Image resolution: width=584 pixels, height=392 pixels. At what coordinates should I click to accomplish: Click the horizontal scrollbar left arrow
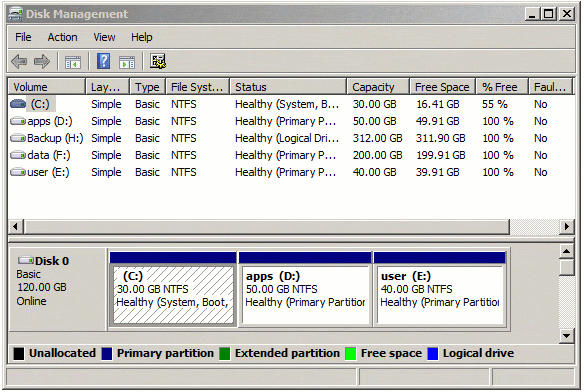pyautogui.click(x=16, y=227)
